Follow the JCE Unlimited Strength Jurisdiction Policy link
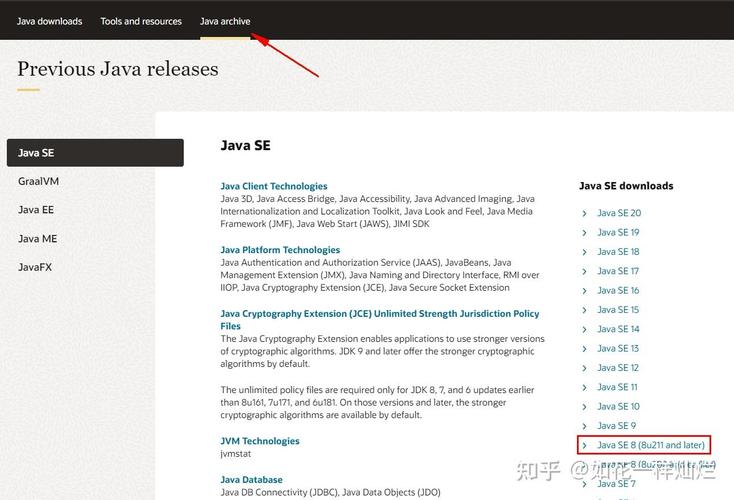 (380, 320)
